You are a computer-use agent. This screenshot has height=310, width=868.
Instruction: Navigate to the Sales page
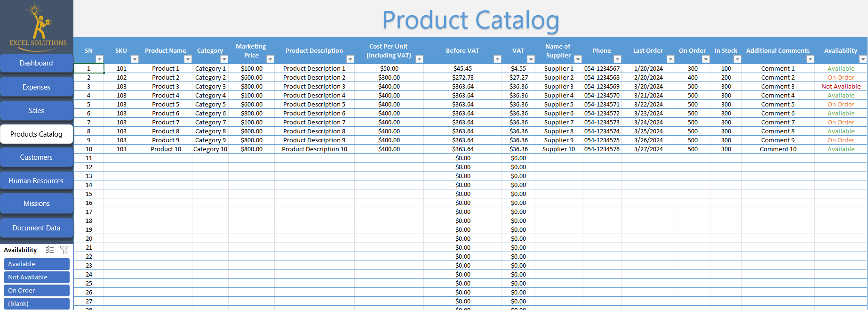pyautogui.click(x=36, y=111)
